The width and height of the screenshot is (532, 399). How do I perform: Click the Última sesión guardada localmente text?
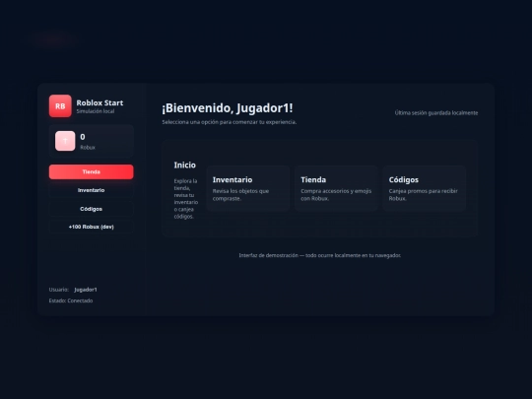[436, 113]
